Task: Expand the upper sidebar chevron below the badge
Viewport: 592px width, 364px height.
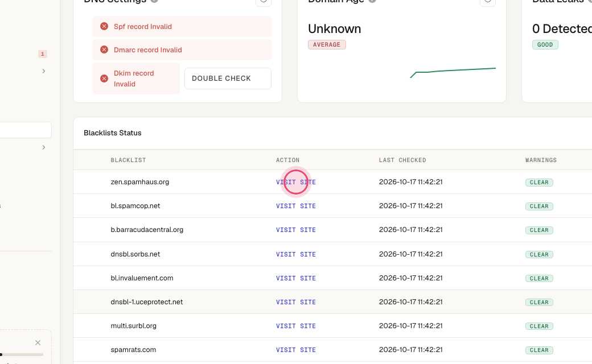Action: [x=44, y=71]
